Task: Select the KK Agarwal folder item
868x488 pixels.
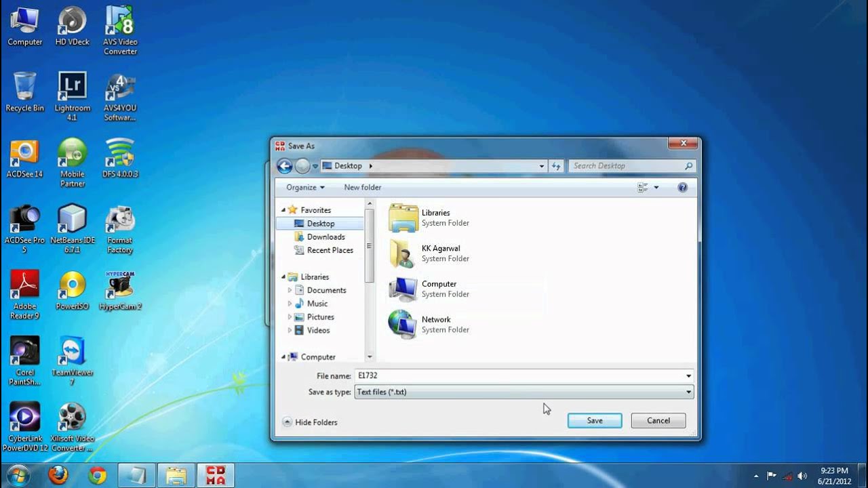Action: point(429,253)
